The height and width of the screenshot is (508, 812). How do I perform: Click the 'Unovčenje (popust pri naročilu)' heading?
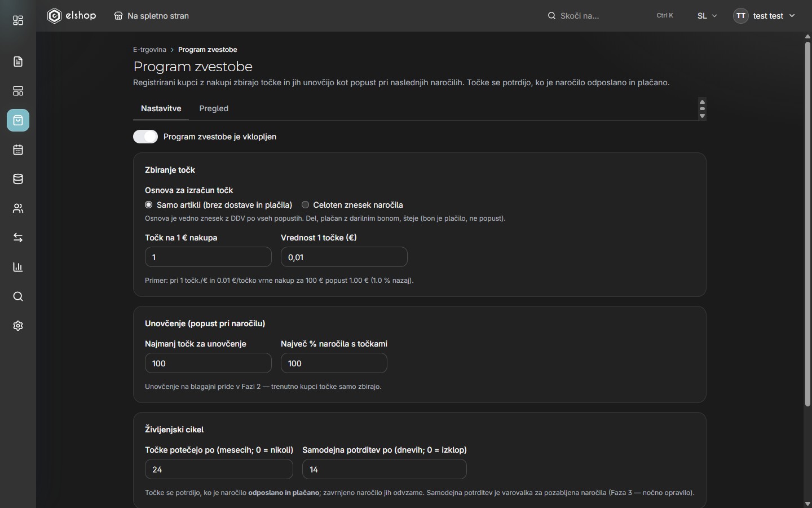point(205,323)
